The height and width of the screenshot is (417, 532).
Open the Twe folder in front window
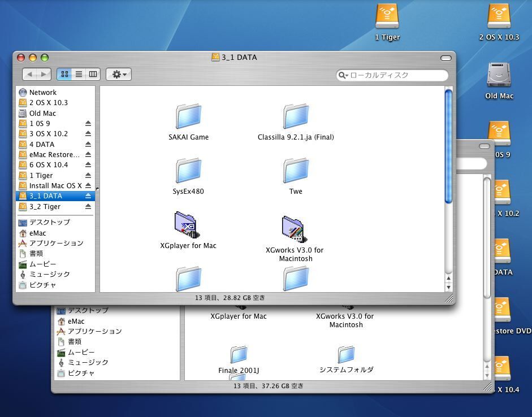coord(295,171)
